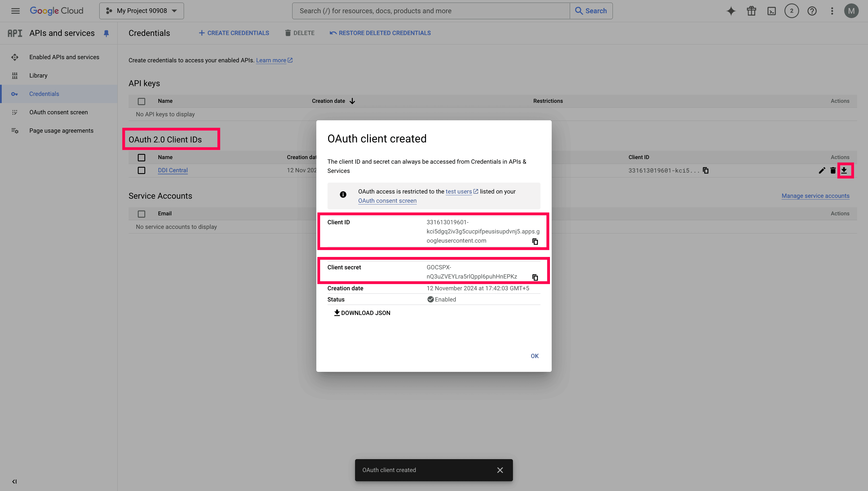Check the API keys select-all checkbox
The height and width of the screenshot is (491, 868).
[x=142, y=101]
